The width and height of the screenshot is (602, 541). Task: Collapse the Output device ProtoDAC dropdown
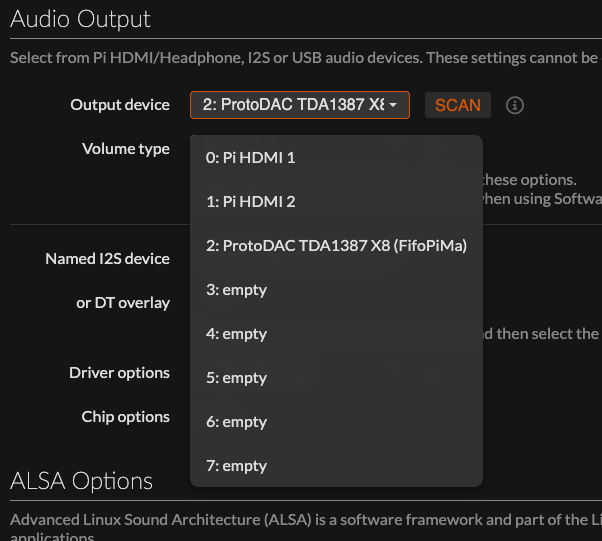point(300,105)
